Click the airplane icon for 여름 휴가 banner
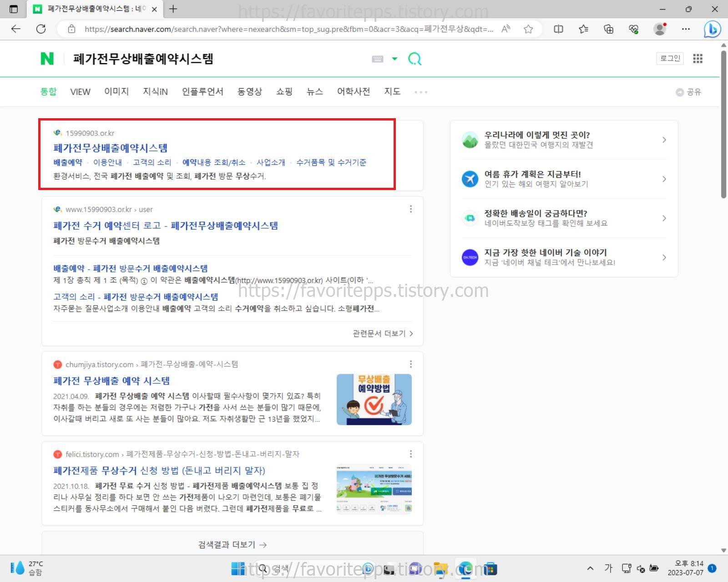Viewport: 728px width, 582px height. tap(470, 179)
